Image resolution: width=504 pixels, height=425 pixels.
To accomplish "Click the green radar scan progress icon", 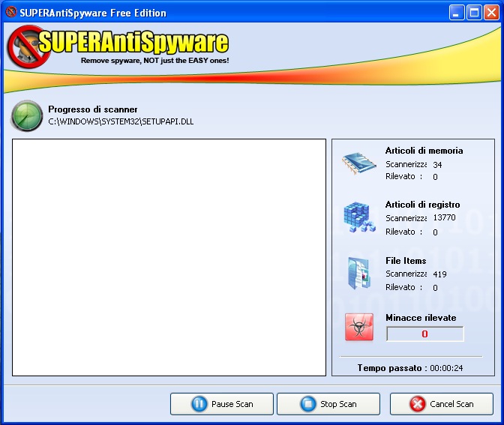I will coord(27,115).
